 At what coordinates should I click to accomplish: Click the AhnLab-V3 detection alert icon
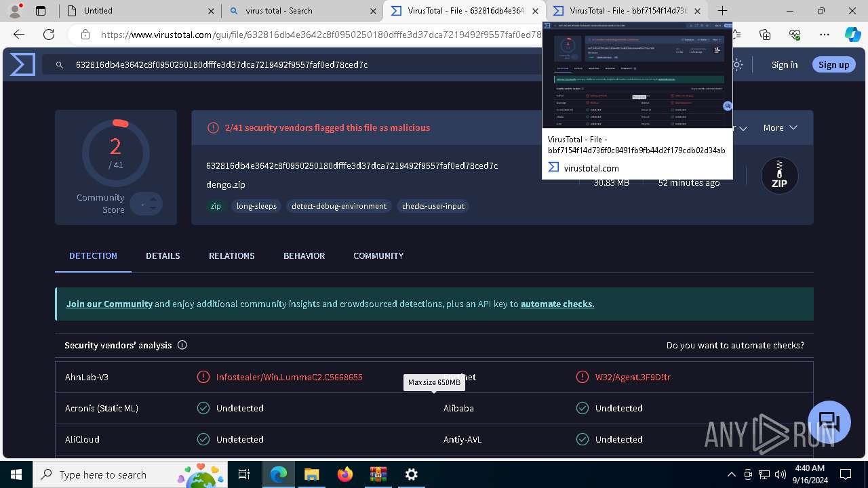[203, 377]
